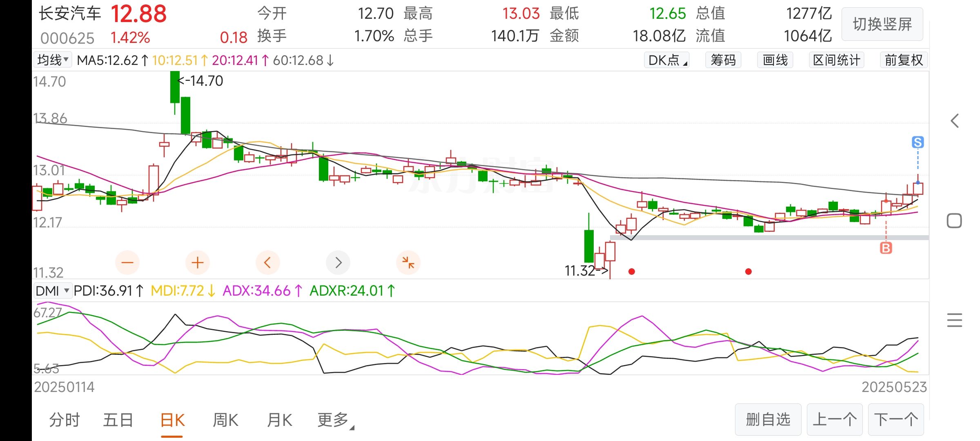Tap turnover amount 18.08亿
The height and width of the screenshot is (441, 980).
[659, 36]
